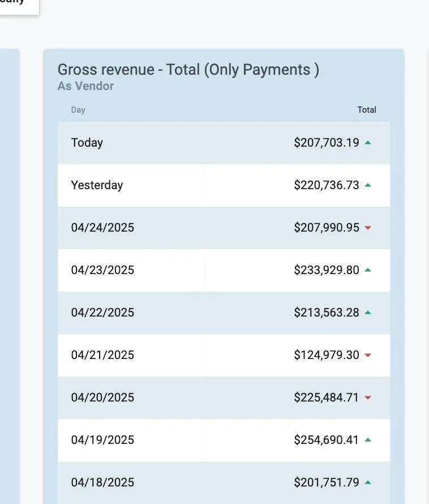Click the $207,703.19 total amount
This screenshot has height=504, width=429.
(x=326, y=143)
